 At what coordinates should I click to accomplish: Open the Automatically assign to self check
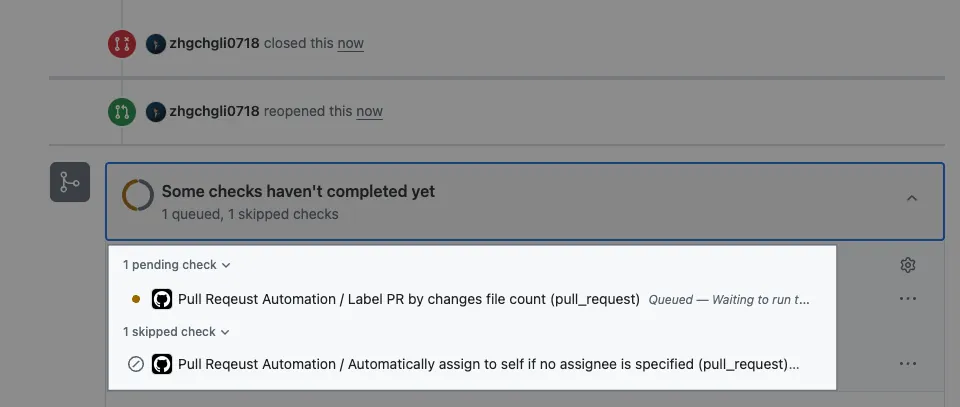pyautogui.click(x=488, y=364)
